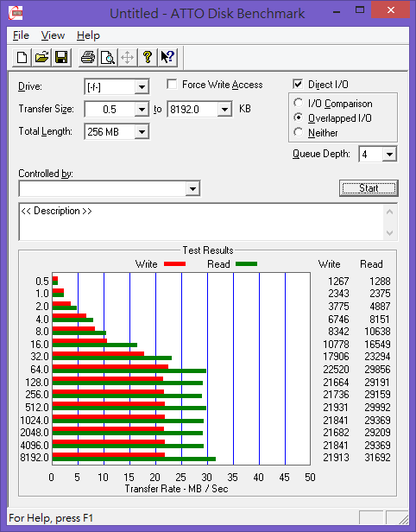Uncheck the Direct I/O checkbox
This screenshot has width=416, height=532.
pos(298,84)
